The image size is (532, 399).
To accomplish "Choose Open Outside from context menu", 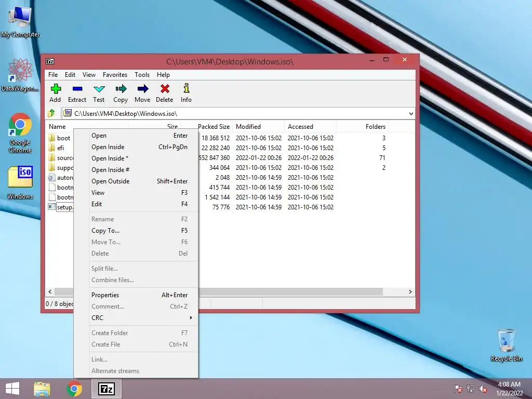I will tap(144, 181).
